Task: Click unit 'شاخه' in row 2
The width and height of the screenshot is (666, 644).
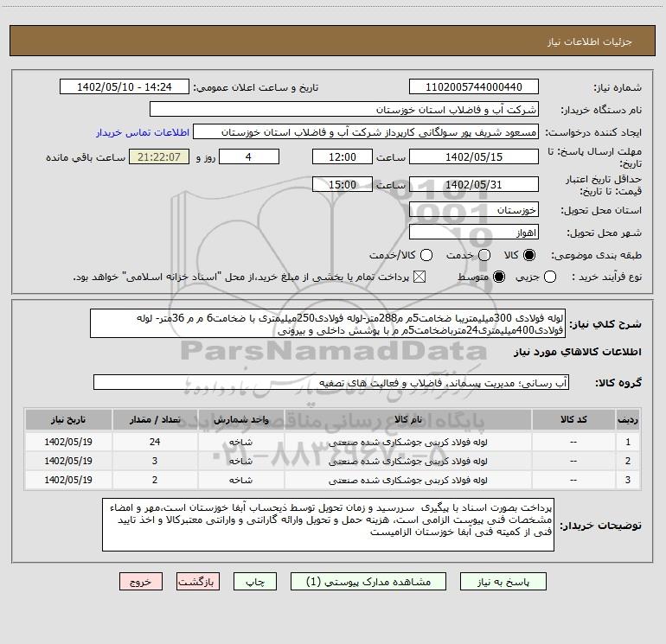Action: coord(240,461)
